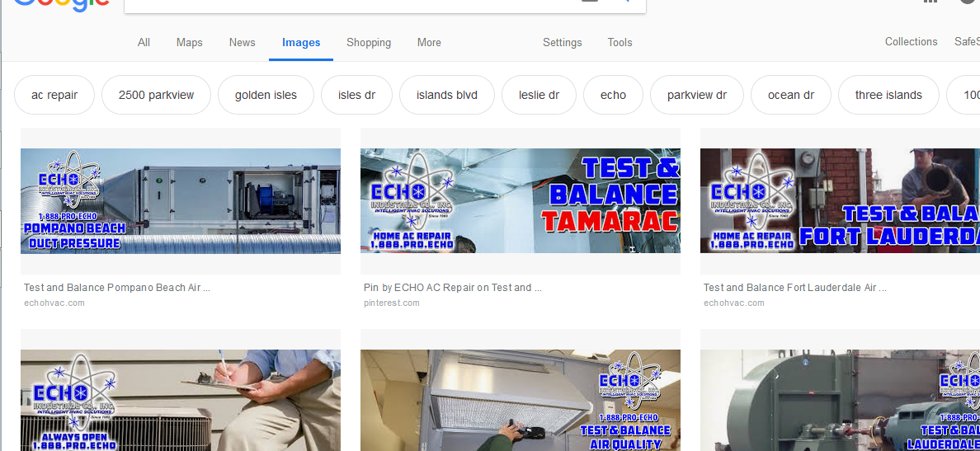View saved Collections

coord(911,42)
